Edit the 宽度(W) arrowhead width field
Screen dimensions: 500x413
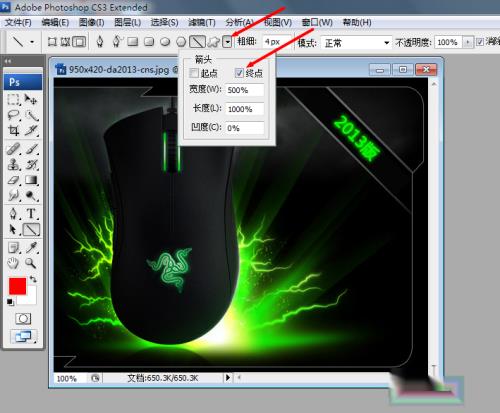click(x=245, y=90)
